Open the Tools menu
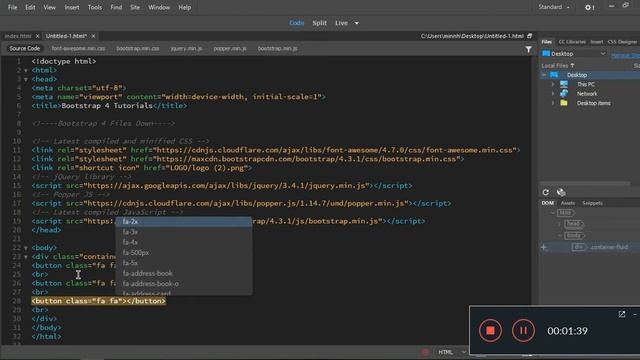Viewport: 640px width, 360px height. 95,7
